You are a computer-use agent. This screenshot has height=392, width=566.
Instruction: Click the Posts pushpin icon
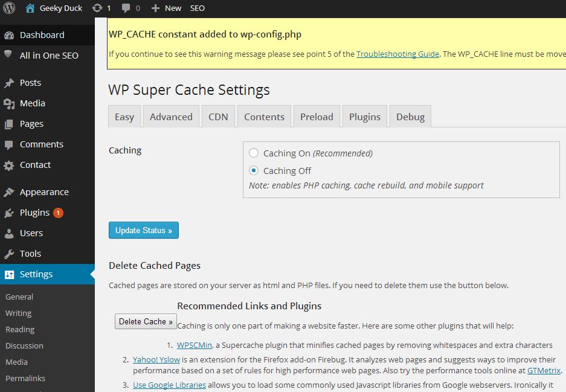click(9, 83)
